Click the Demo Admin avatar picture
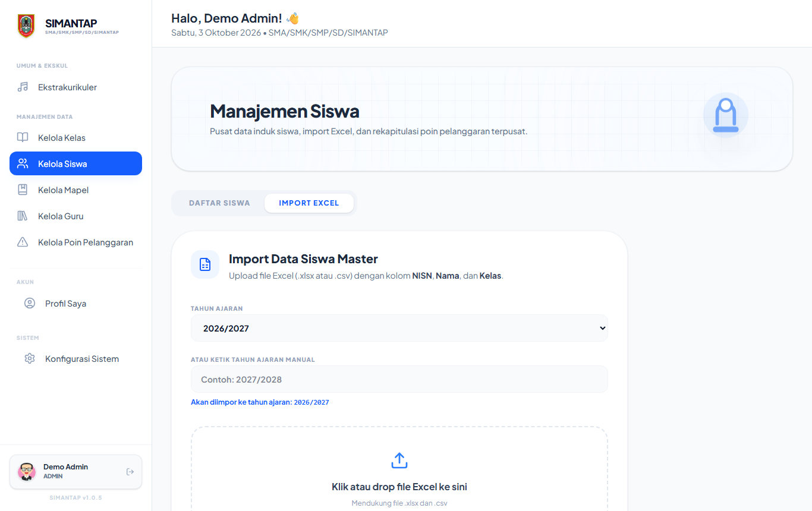The width and height of the screenshot is (812, 511). (27, 472)
